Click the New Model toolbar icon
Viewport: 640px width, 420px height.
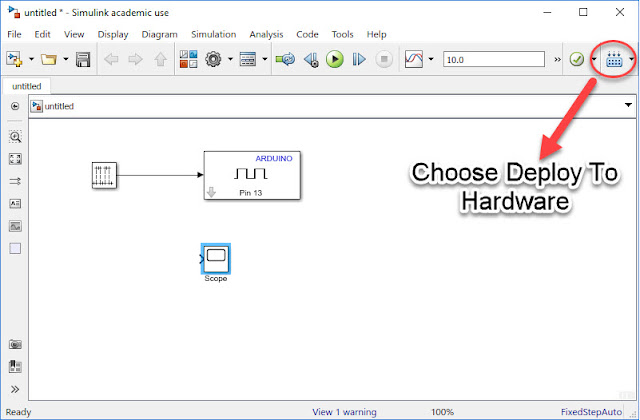pos(14,60)
